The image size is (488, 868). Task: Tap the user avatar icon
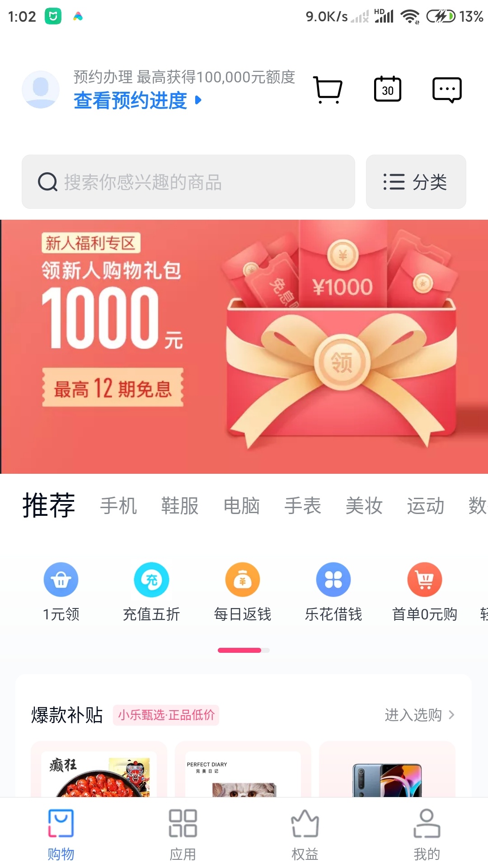pos(41,89)
